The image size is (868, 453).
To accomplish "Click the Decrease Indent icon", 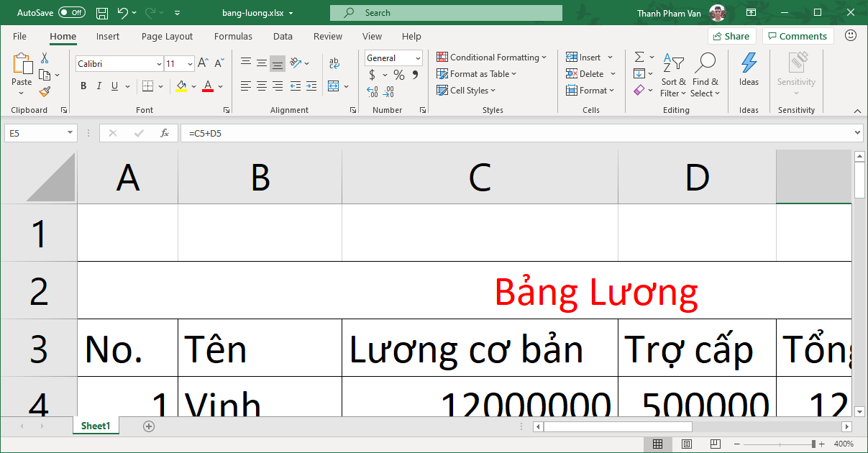I will pyautogui.click(x=295, y=86).
